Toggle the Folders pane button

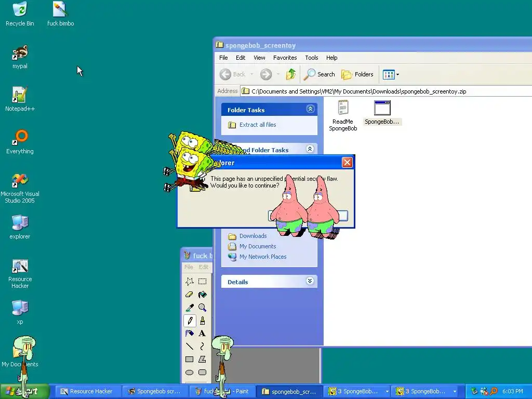pos(357,74)
